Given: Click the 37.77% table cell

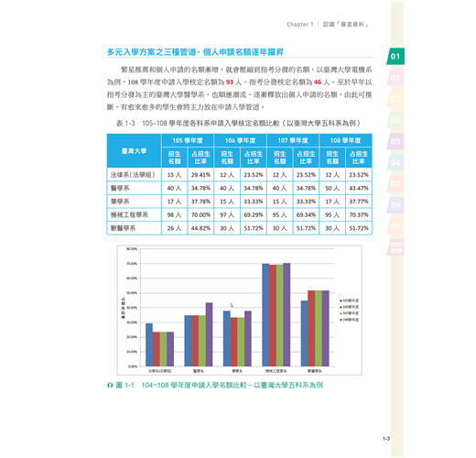Looking at the screenshot, I should coord(359,202).
